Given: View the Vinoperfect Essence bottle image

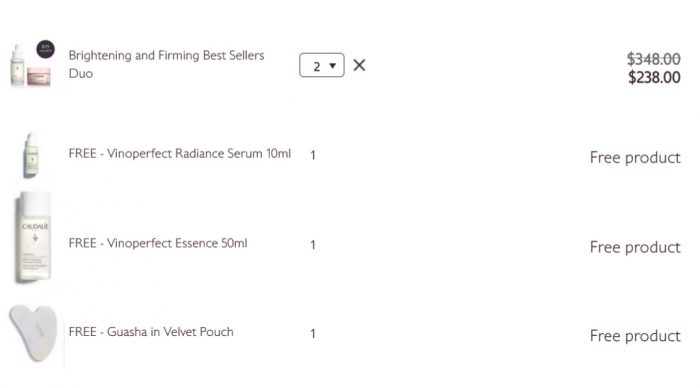Looking at the screenshot, I should [x=33, y=237].
